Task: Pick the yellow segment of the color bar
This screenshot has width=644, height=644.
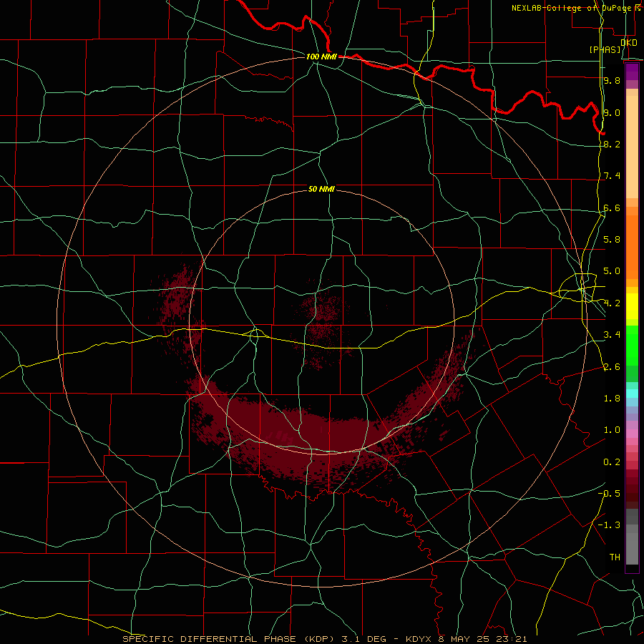Action: pyautogui.click(x=632, y=306)
